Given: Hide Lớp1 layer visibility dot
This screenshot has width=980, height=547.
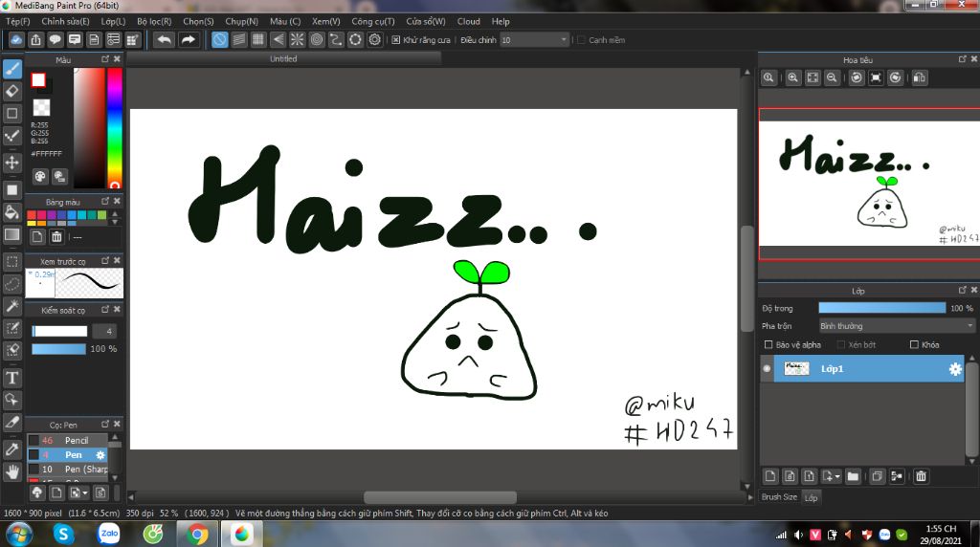Looking at the screenshot, I should pyautogui.click(x=767, y=368).
